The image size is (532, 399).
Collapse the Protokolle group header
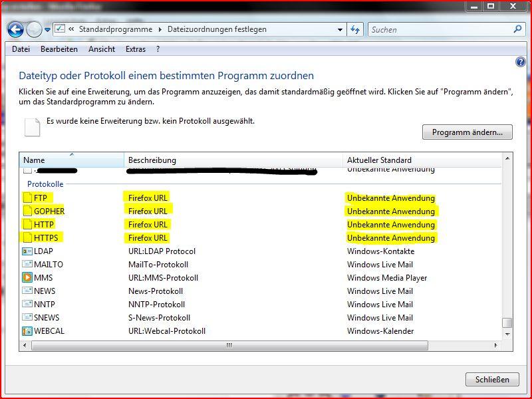[45, 184]
